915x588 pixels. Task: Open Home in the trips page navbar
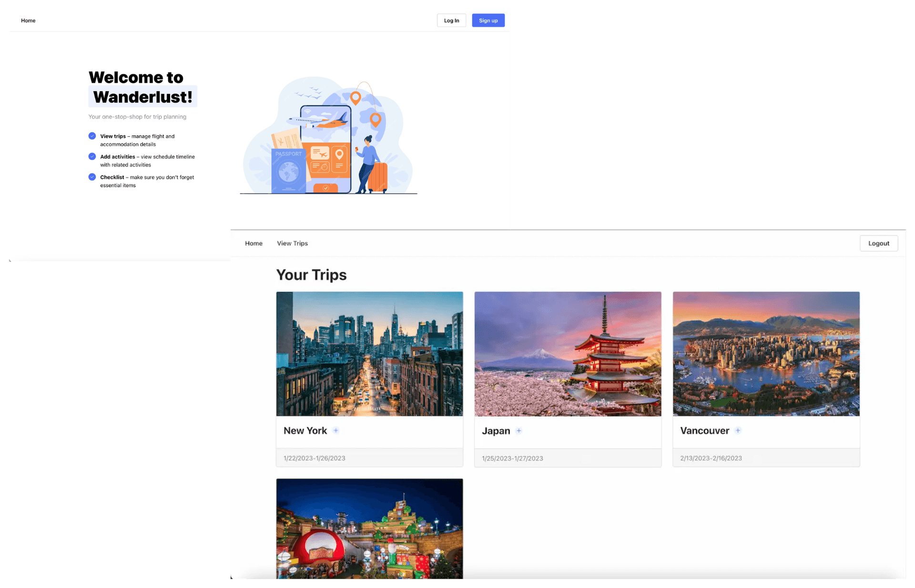(x=254, y=243)
